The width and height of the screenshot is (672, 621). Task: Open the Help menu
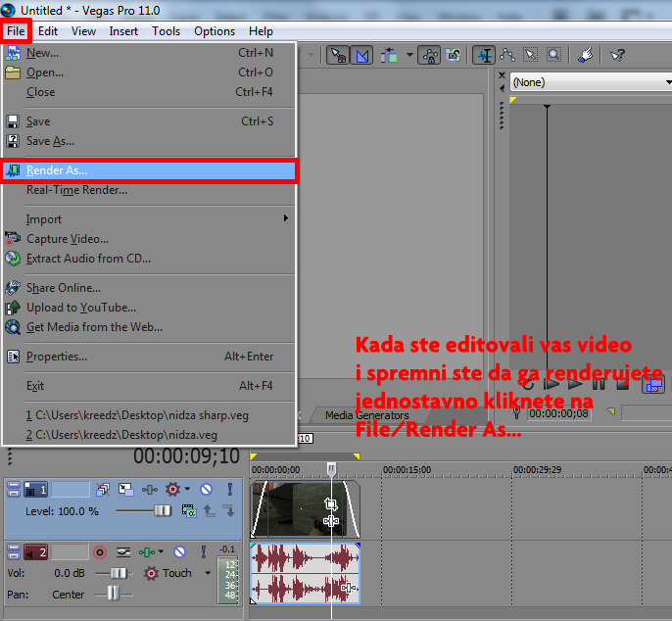pyautogui.click(x=261, y=31)
